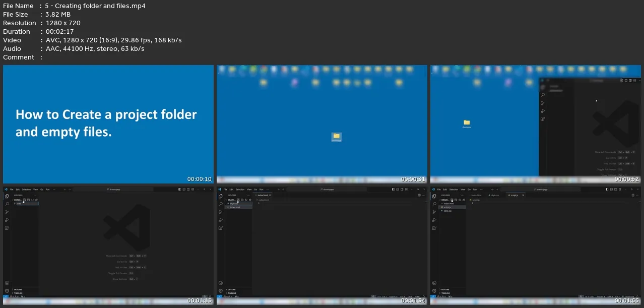The image size is (644, 308).
Task: Open Search icon in the 00:01:34 frame
Action: [221, 204]
